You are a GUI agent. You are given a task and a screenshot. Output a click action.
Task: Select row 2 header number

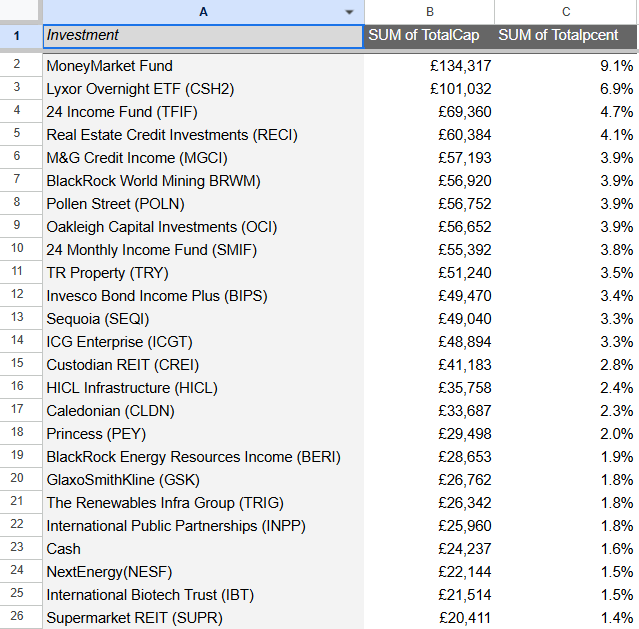[x=21, y=64]
